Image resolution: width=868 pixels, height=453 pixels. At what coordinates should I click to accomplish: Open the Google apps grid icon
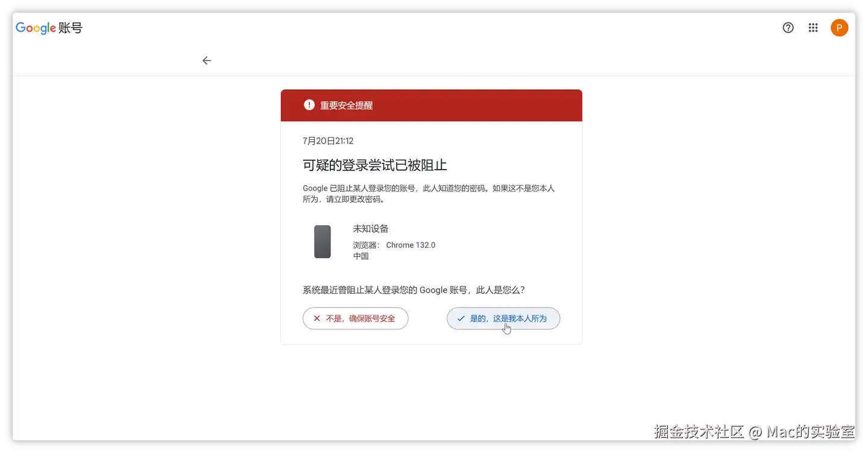[x=813, y=28]
